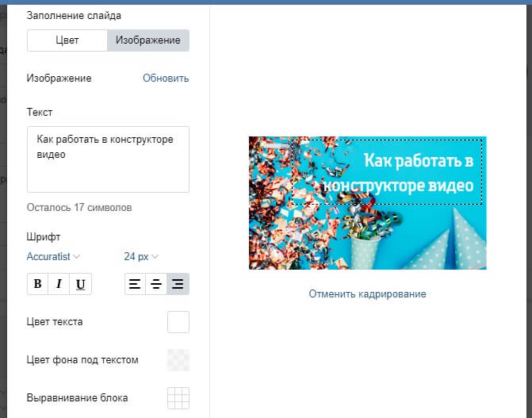Open the block alignment grid
Screen dimensions: 532x418
point(178,397)
